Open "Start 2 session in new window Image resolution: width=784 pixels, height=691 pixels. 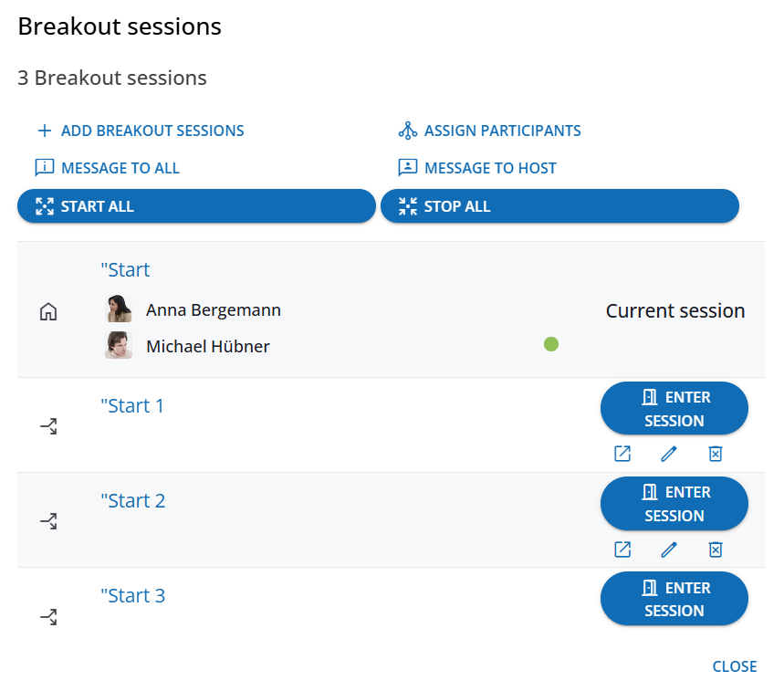coord(622,549)
